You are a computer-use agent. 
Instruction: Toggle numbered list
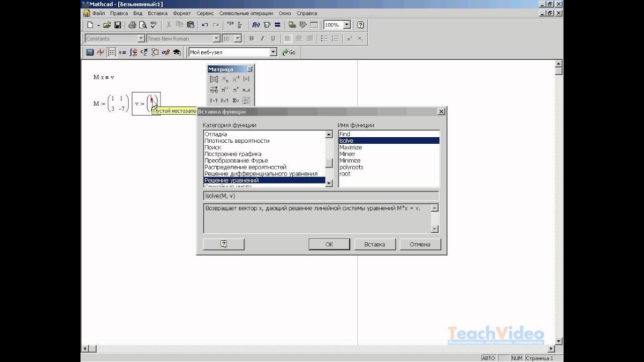[335, 38]
